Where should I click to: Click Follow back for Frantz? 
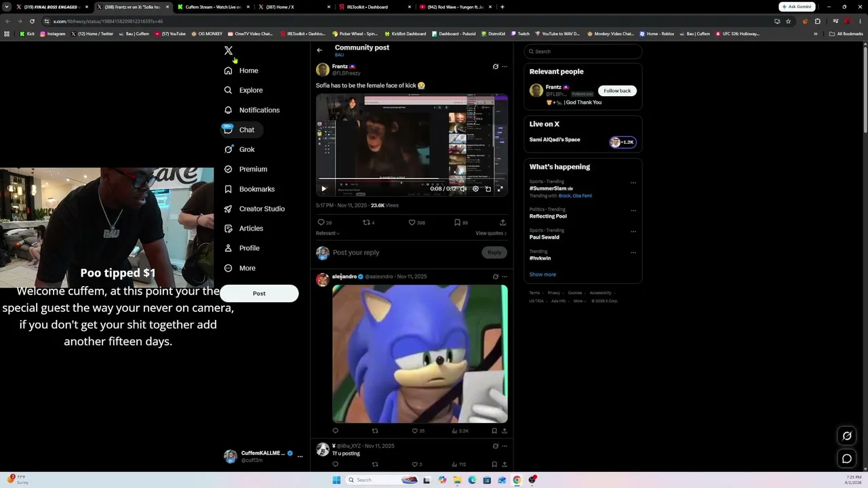617,91
